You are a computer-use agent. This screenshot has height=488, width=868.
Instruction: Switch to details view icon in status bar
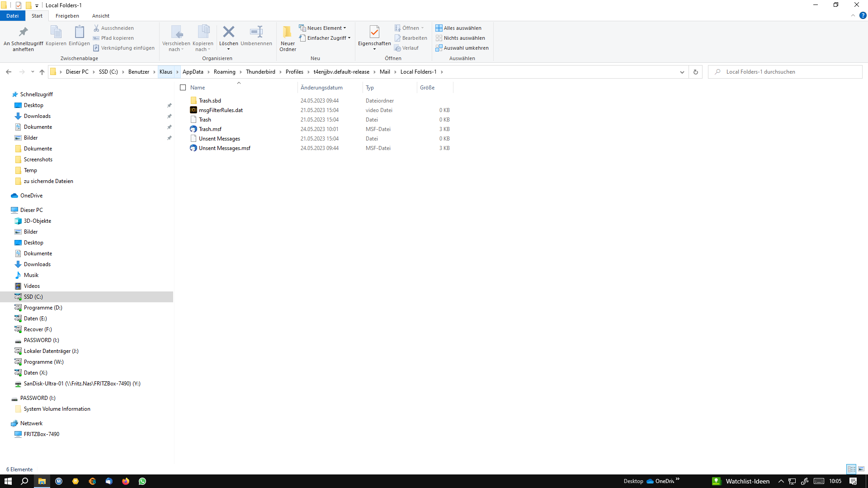[851, 469]
